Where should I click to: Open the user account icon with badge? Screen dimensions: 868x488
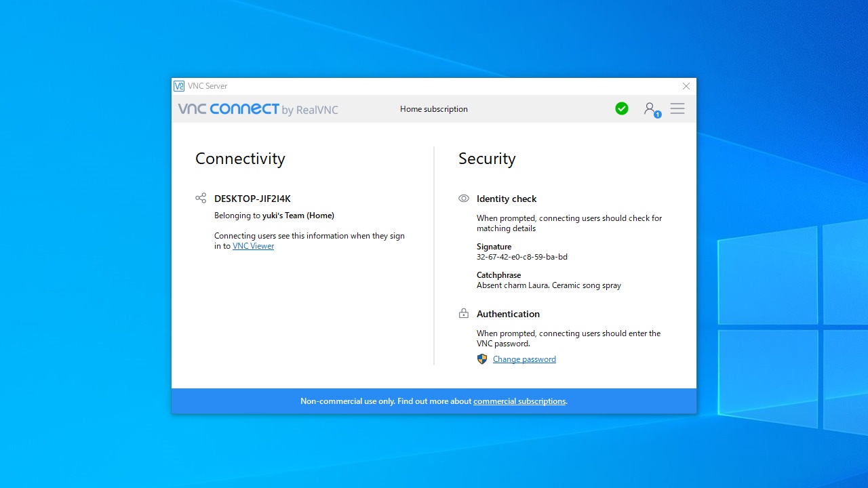pos(651,109)
